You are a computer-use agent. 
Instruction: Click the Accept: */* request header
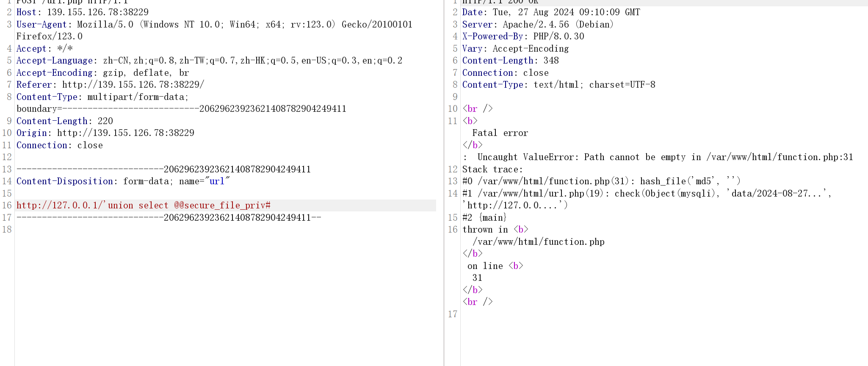tap(44, 49)
